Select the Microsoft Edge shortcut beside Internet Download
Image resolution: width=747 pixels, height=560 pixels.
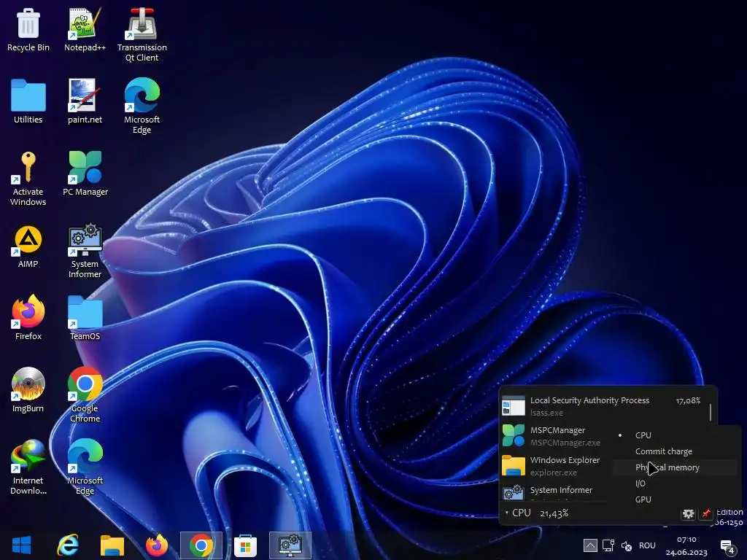pyautogui.click(x=85, y=467)
